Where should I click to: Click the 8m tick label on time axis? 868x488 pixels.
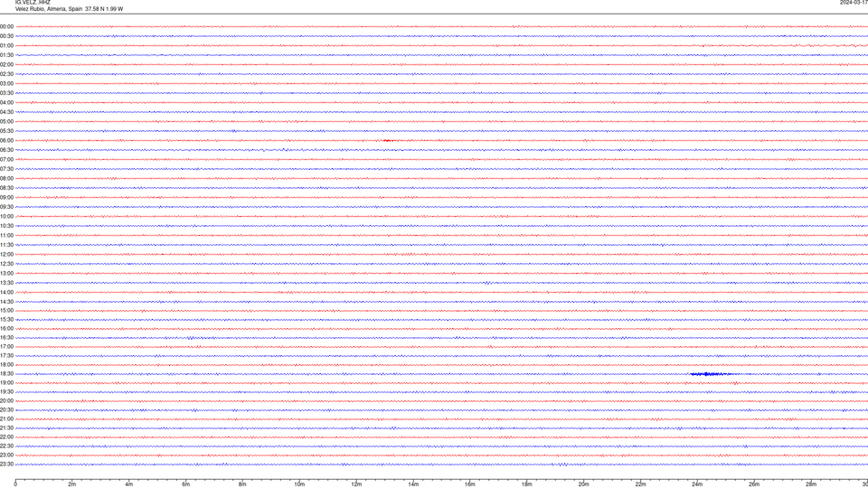[x=242, y=484]
